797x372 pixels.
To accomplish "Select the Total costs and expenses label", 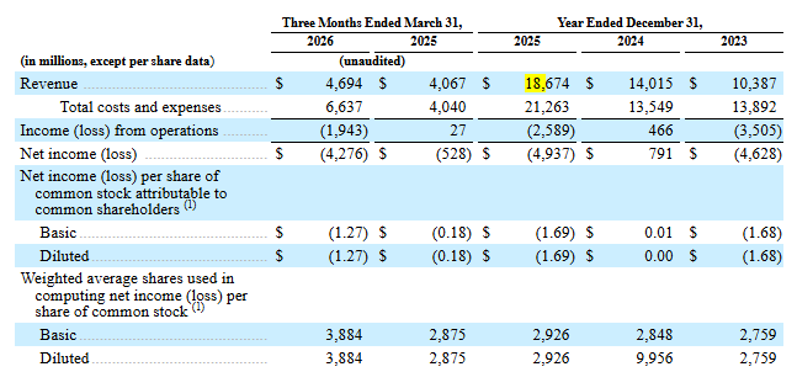I will 141,107.
